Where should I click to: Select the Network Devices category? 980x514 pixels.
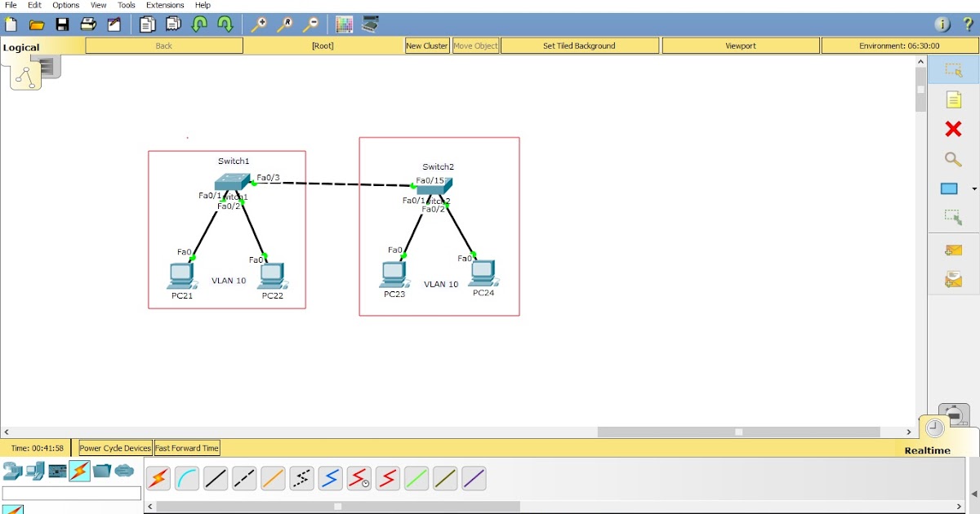(12, 471)
